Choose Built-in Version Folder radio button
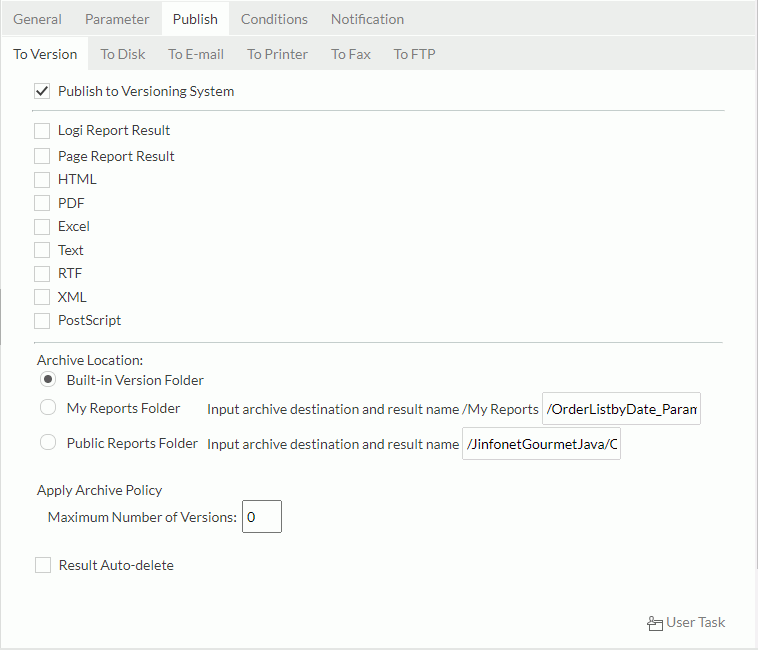This screenshot has height=650, width=758. point(48,379)
